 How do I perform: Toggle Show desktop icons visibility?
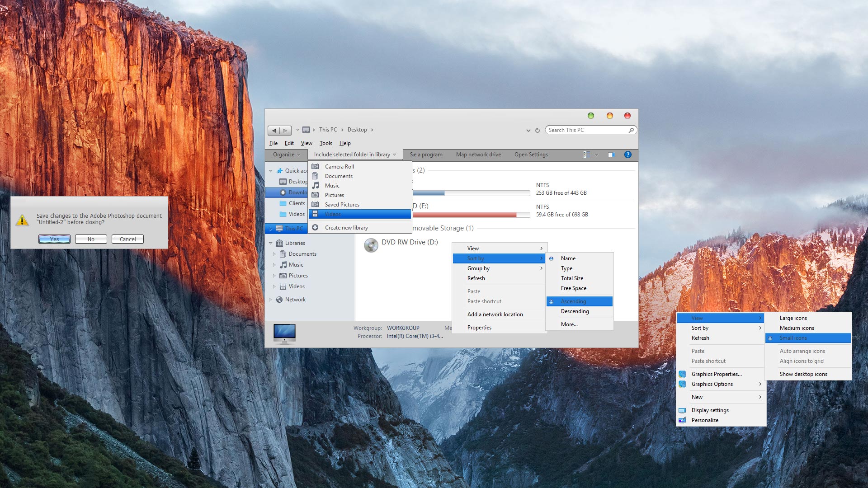803,374
